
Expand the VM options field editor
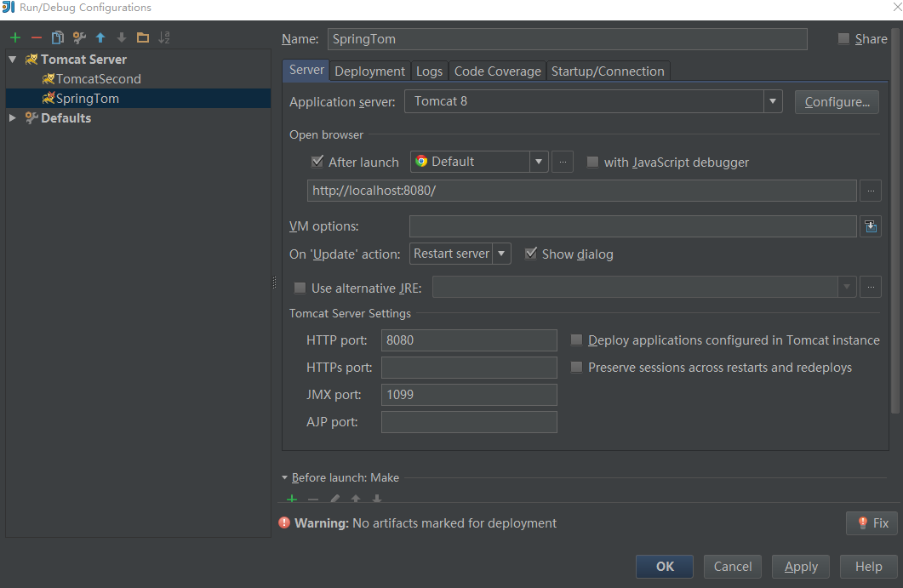coord(870,226)
